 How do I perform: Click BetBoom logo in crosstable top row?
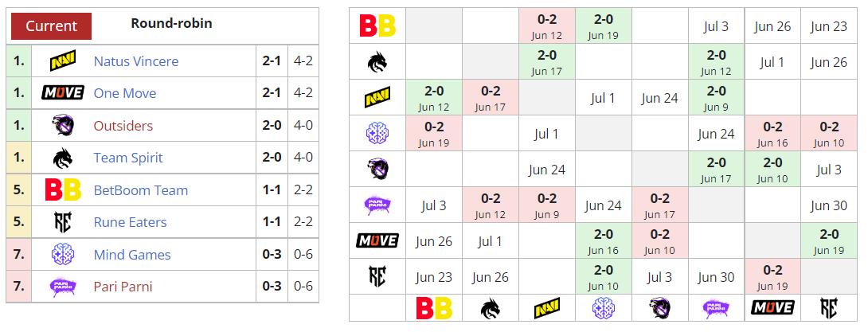(x=377, y=26)
